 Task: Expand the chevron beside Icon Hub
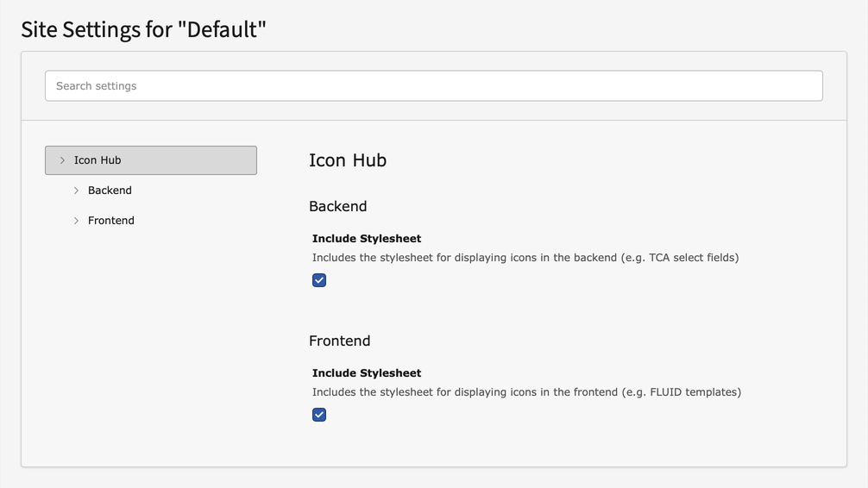coord(62,160)
